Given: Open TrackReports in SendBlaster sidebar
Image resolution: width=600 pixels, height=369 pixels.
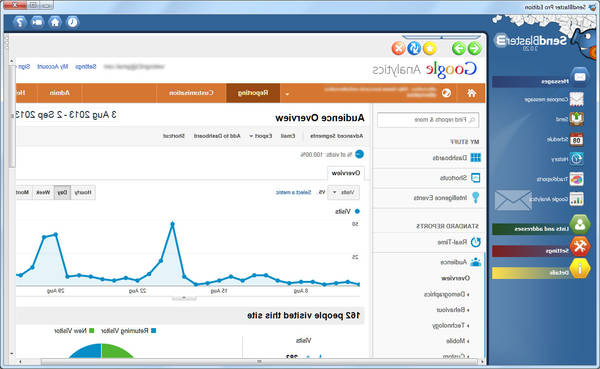Looking at the screenshot, I should point(560,179).
